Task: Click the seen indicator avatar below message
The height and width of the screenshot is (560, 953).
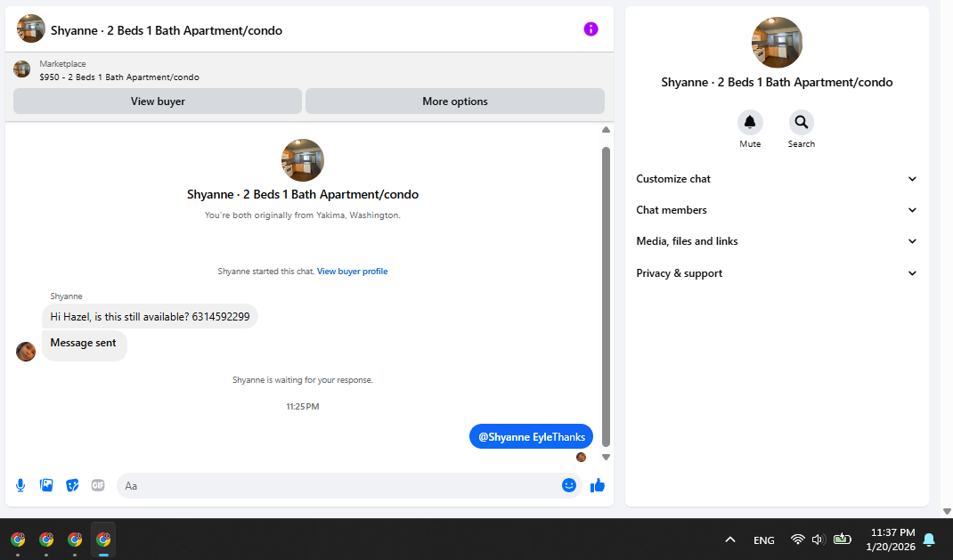Action: click(x=581, y=457)
